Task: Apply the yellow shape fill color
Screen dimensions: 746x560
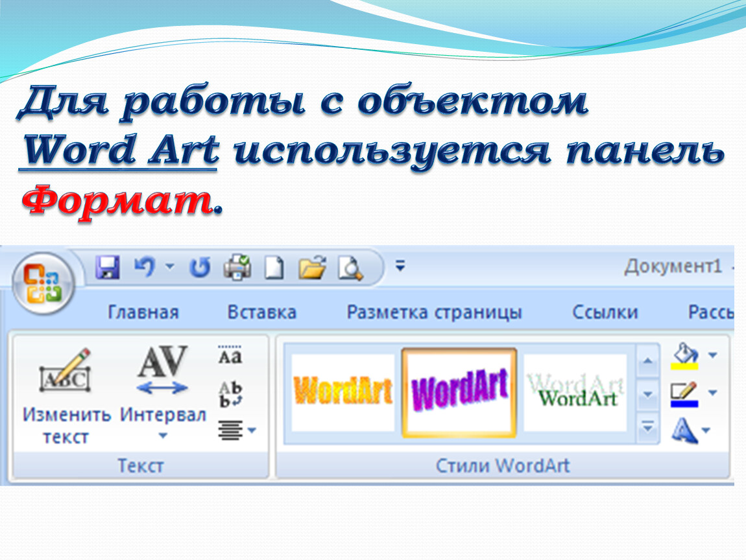Action: [x=684, y=356]
